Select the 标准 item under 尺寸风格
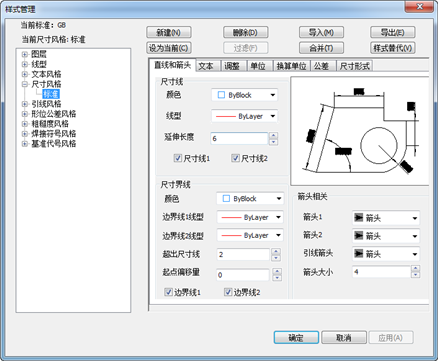 pos(51,94)
